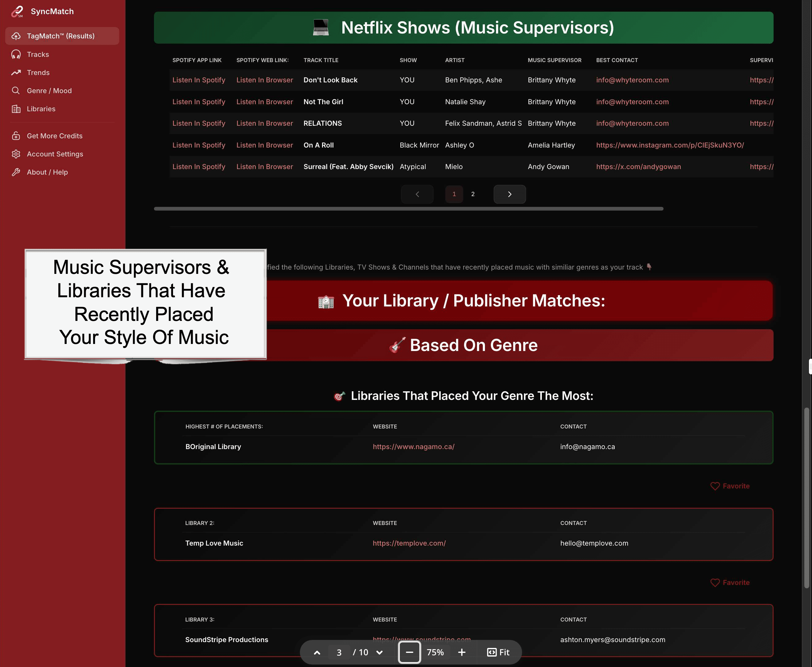This screenshot has width=812, height=667.
Task: Open the Genre / Mood menu item
Action: 62,91
